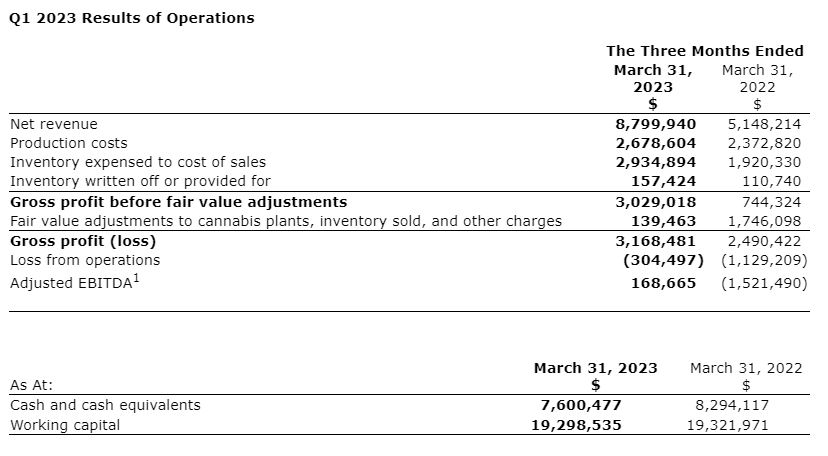Select the Production costs row label
828x456 pixels.
(x=69, y=143)
